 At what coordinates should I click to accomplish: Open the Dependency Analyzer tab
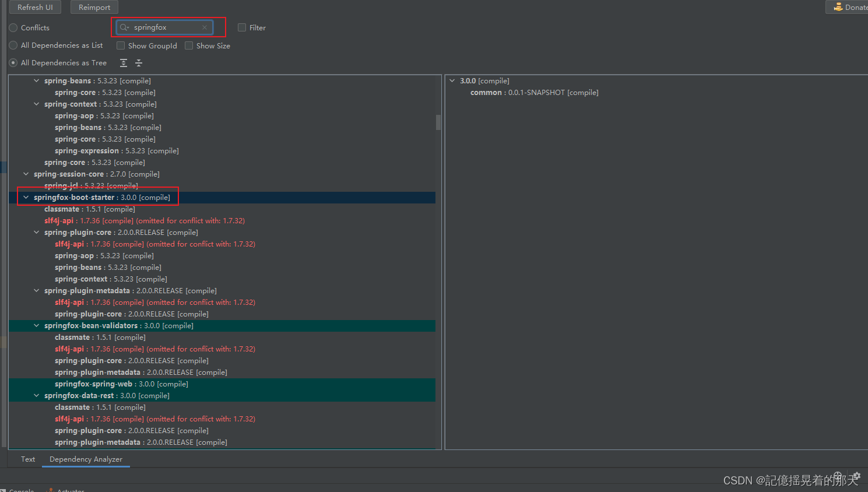coord(85,459)
